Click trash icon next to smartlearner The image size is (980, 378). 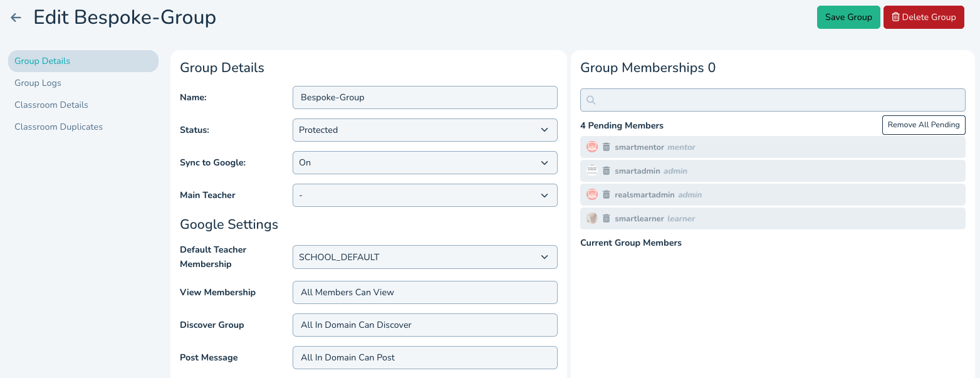(606, 219)
